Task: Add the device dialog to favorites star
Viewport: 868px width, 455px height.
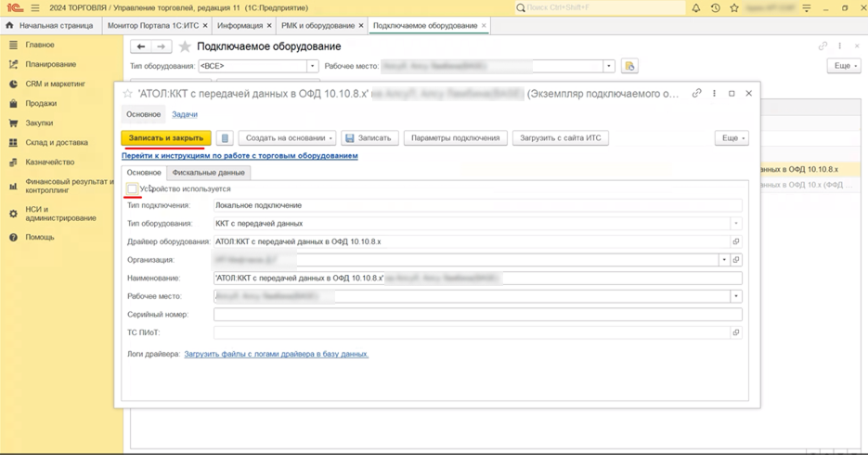Action: [x=128, y=94]
